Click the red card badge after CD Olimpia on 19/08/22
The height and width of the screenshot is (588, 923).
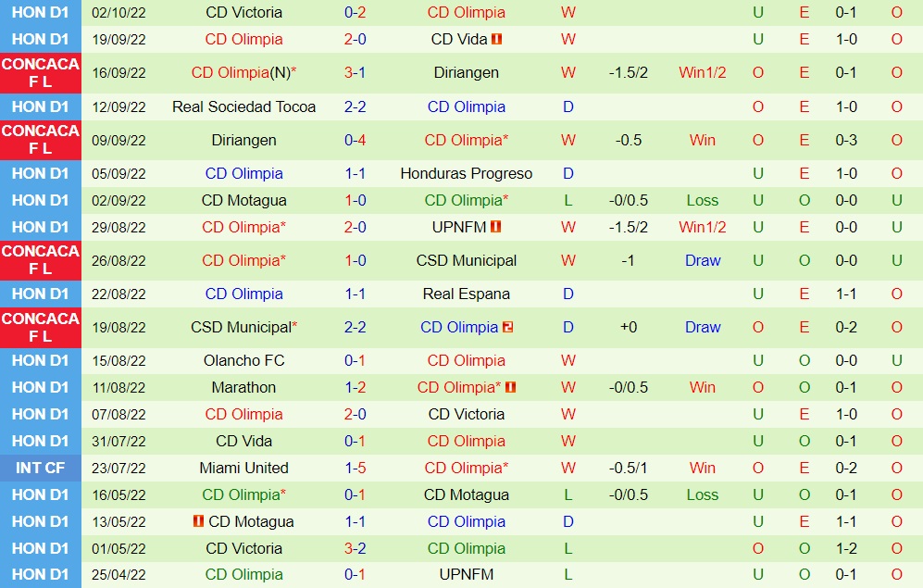point(508,327)
